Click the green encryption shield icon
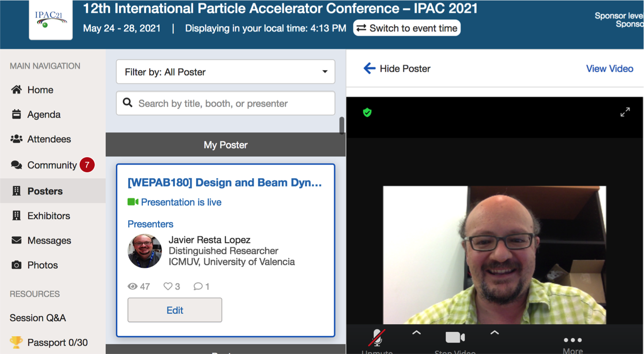Viewport: 644px width, 354px height. click(x=367, y=112)
